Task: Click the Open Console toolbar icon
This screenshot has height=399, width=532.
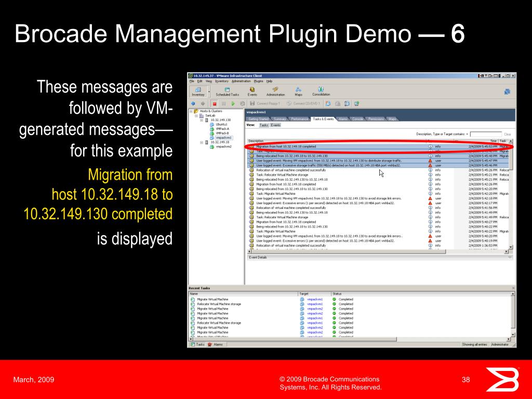Action: (356, 103)
